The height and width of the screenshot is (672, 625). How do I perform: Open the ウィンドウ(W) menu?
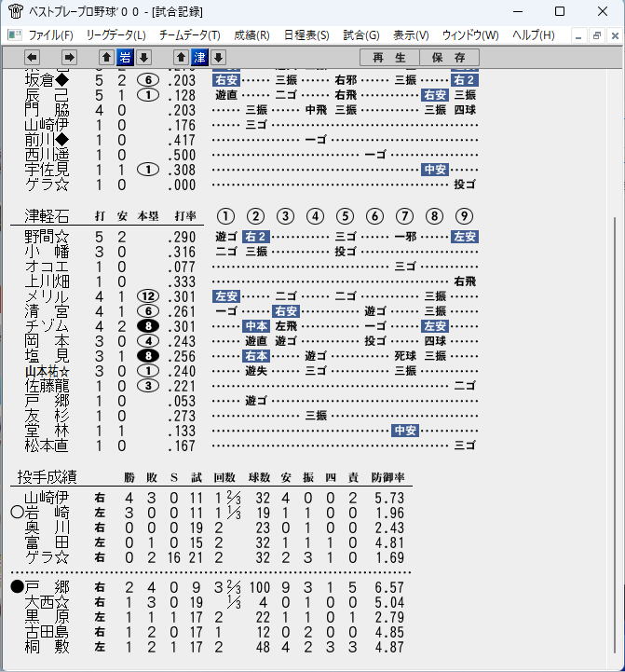(x=470, y=35)
